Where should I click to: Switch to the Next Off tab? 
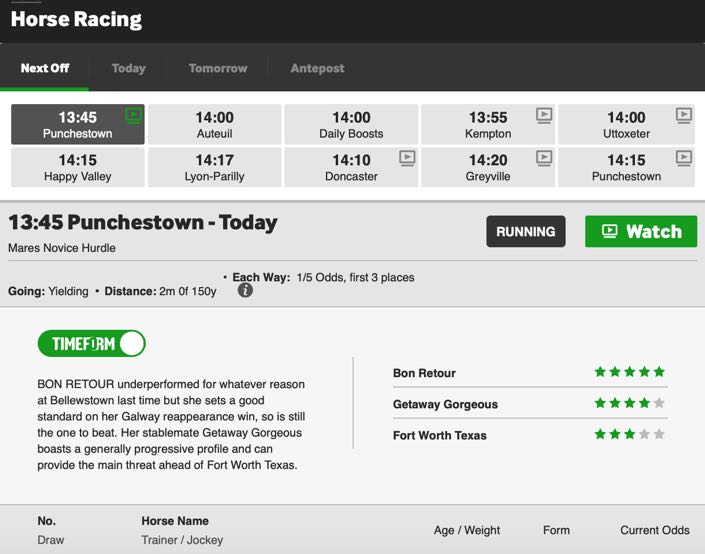[45, 68]
